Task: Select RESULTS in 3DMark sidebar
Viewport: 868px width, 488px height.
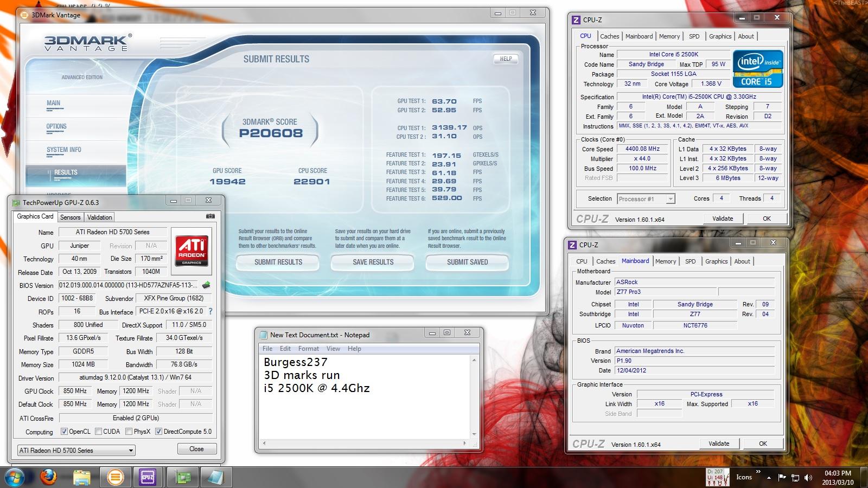Action: 75,175
